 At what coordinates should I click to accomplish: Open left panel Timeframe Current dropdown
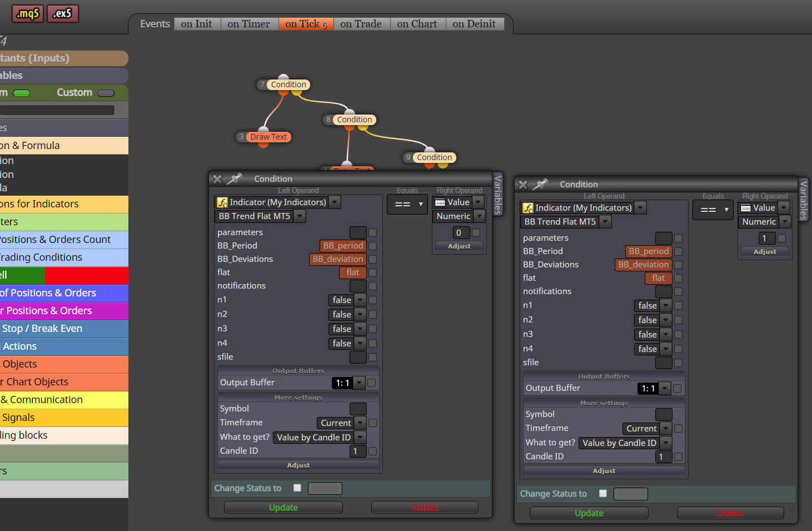pos(360,423)
